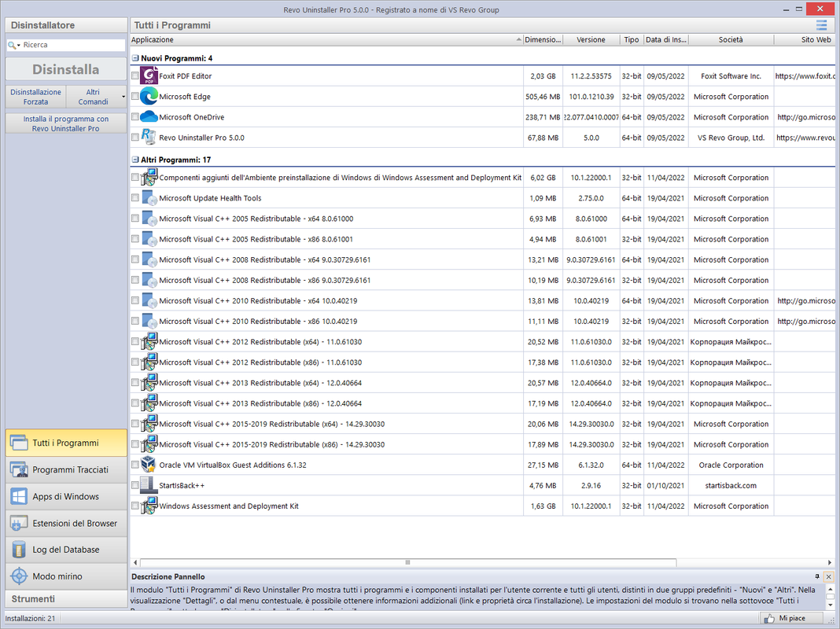This screenshot has height=629, width=840.
Task: Click the Windows Assessment and Deployment Kit icon
Action: pyautogui.click(x=149, y=505)
